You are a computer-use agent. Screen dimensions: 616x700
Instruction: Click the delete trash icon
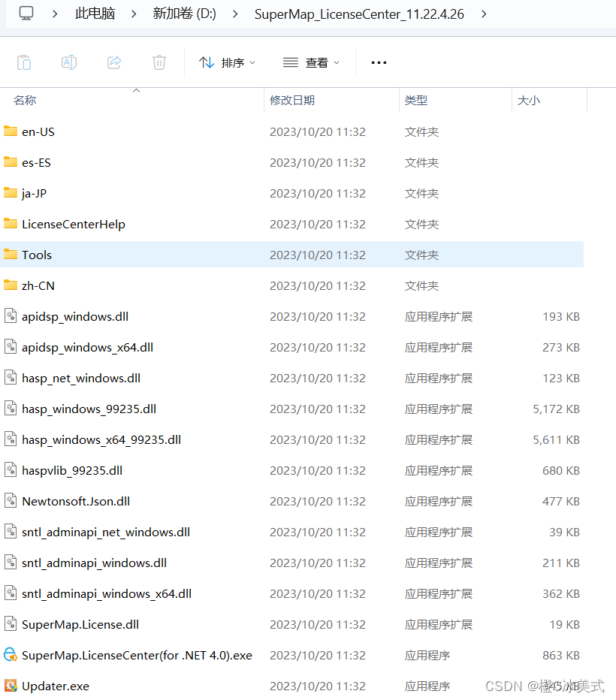click(x=159, y=62)
